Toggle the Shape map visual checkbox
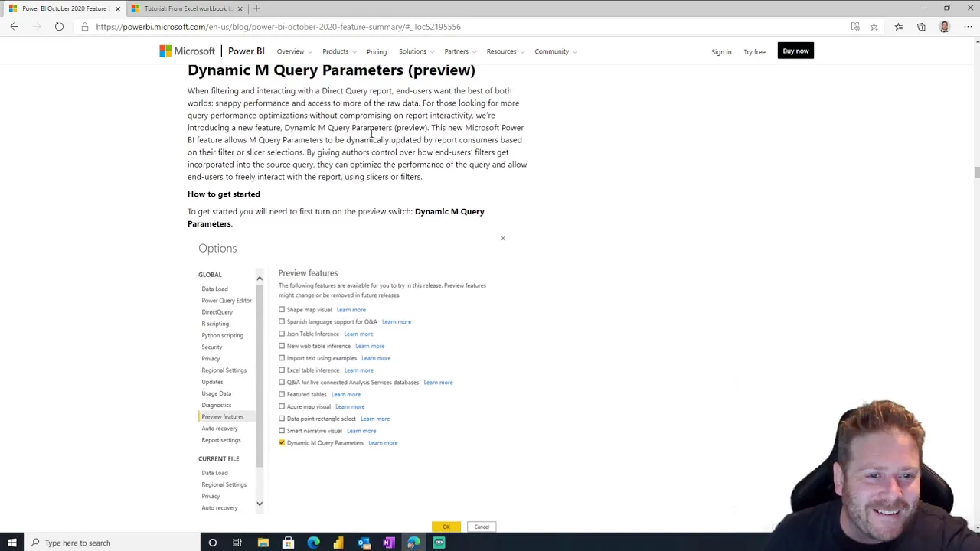 (x=282, y=310)
